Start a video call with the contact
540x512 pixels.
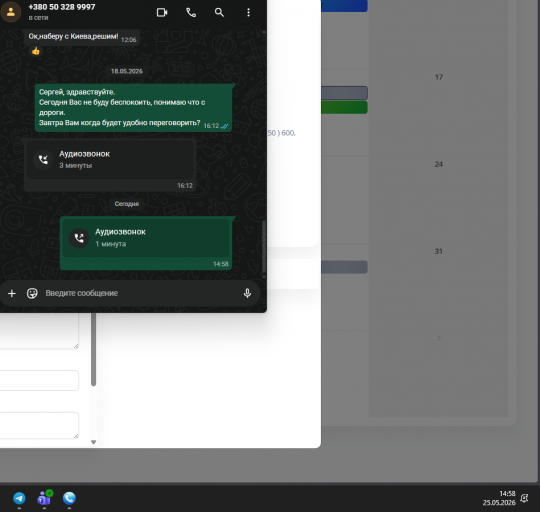pyautogui.click(x=162, y=13)
